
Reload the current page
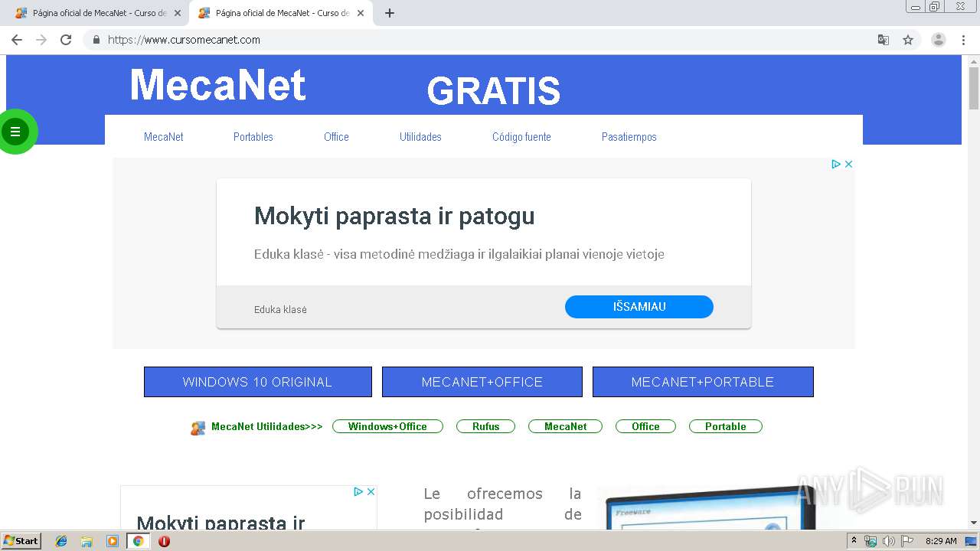pyautogui.click(x=66, y=40)
